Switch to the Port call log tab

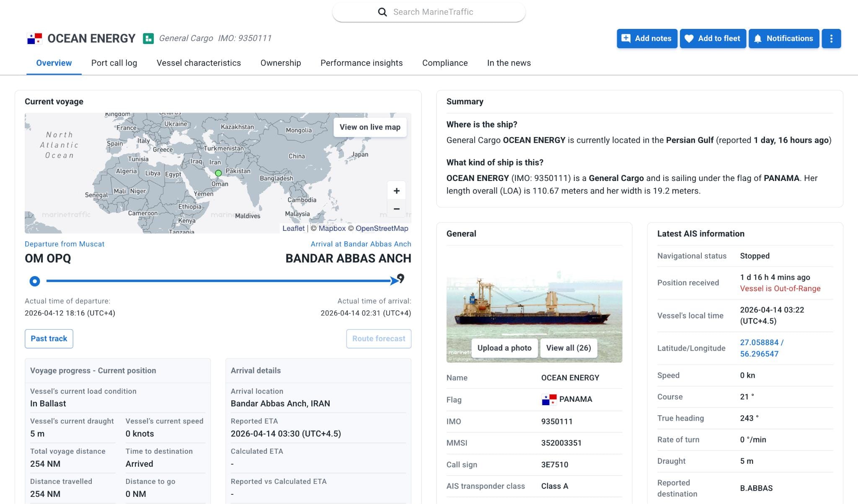coord(114,63)
